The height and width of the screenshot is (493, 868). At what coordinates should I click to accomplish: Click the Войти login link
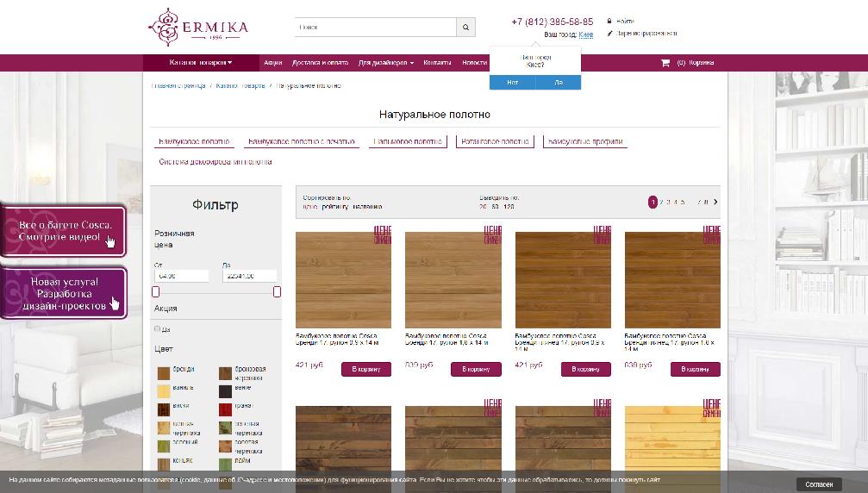coord(625,21)
